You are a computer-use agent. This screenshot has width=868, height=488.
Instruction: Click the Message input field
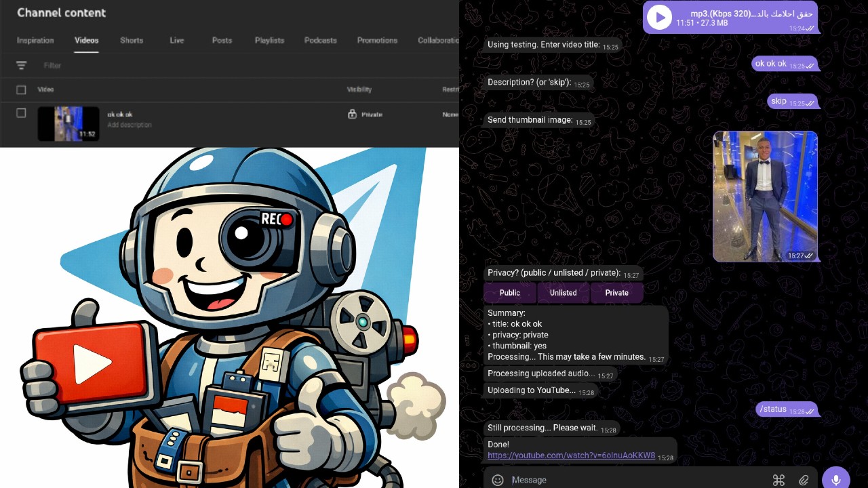tap(610, 479)
